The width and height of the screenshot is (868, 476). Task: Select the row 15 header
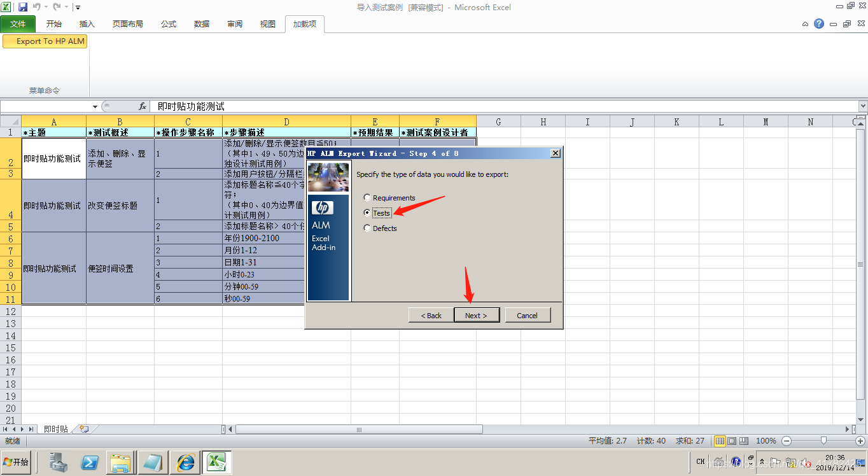click(11, 347)
